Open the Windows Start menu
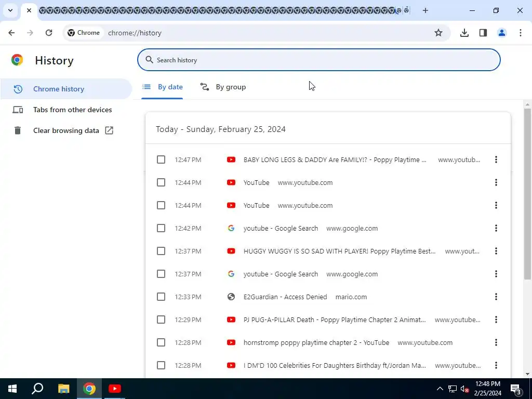Viewport: 532px width, 399px height. pyautogui.click(x=12, y=389)
